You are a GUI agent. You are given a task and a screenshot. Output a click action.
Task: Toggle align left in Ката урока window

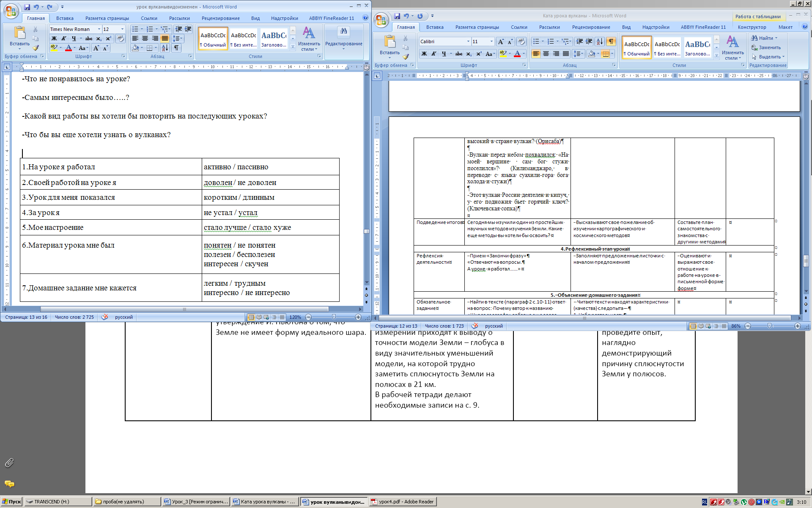coord(536,54)
